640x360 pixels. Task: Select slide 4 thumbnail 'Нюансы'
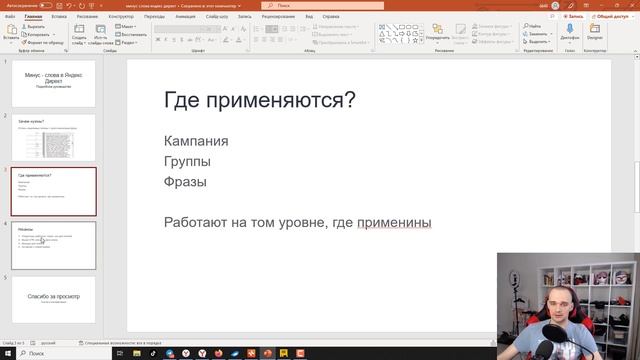pos(53,245)
